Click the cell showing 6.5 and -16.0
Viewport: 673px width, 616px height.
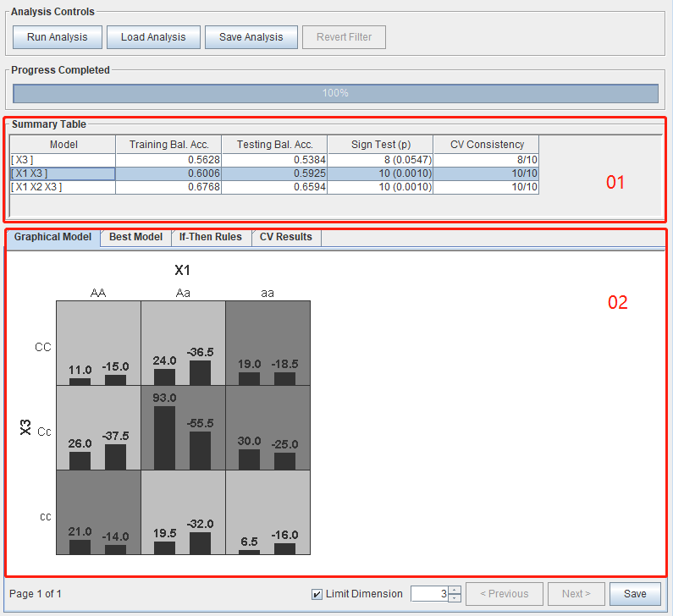(268, 512)
